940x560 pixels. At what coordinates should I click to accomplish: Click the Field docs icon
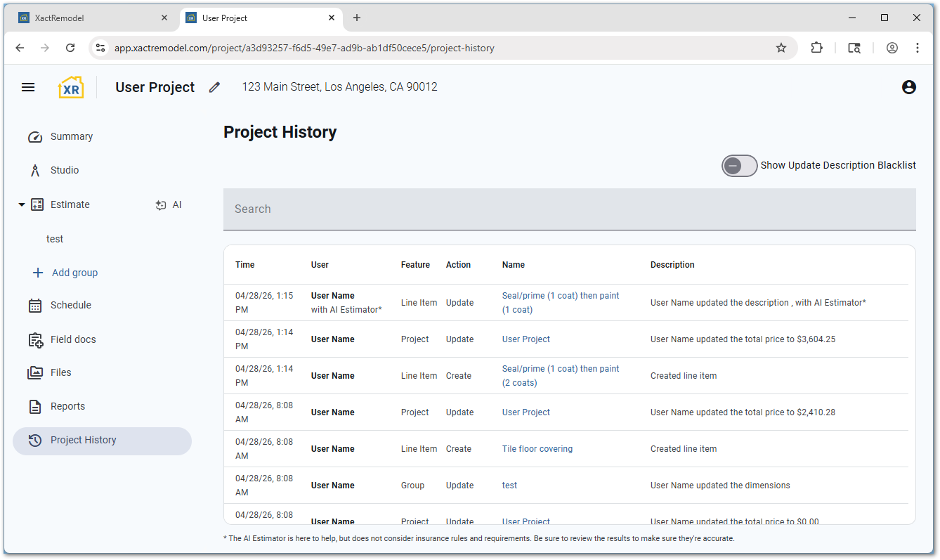point(35,339)
